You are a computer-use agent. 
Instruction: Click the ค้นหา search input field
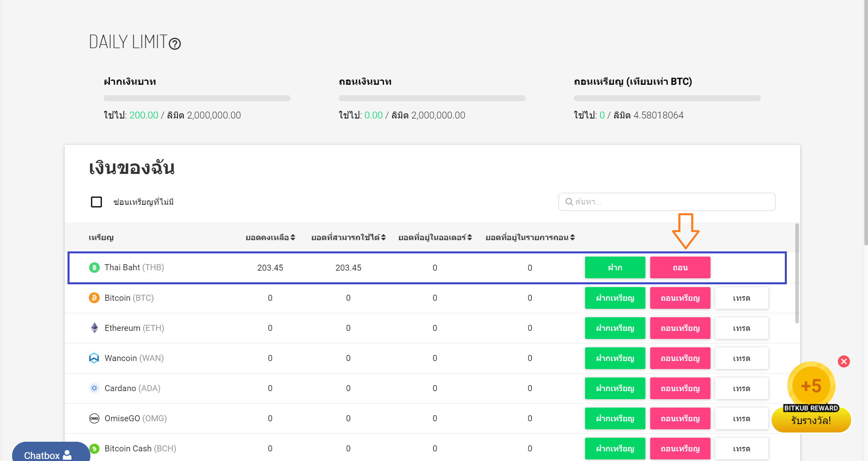[x=667, y=202]
